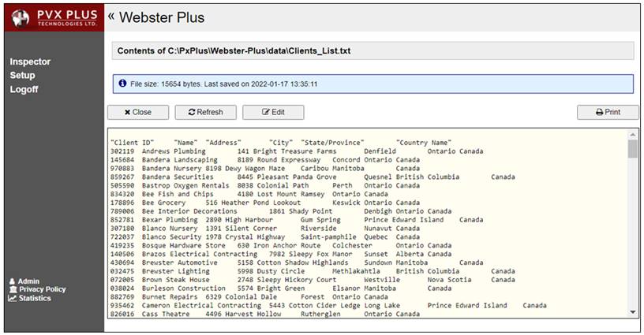Screen dimensions: 644x335
Task: Select Logoff in the sidebar
Action: coord(24,89)
